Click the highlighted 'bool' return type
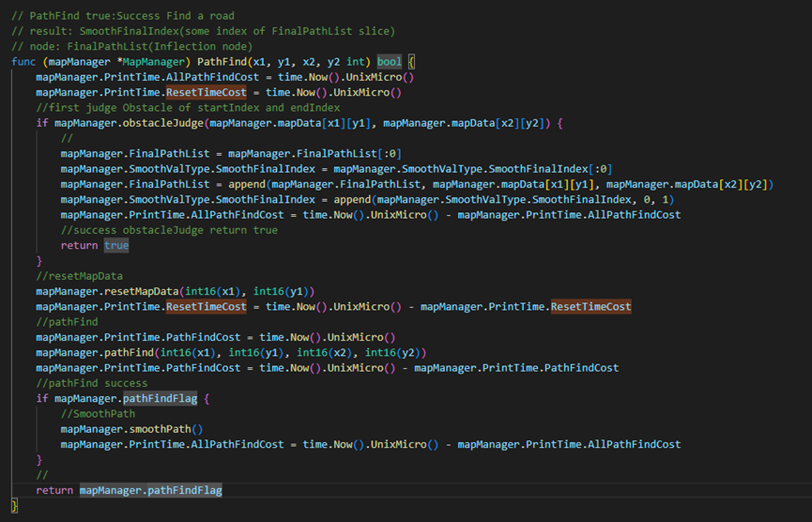The image size is (812, 522). tap(389, 62)
